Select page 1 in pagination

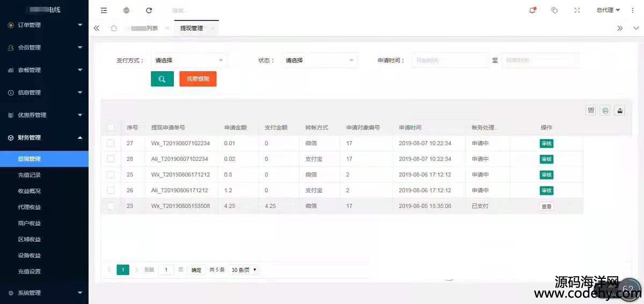tap(123, 270)
